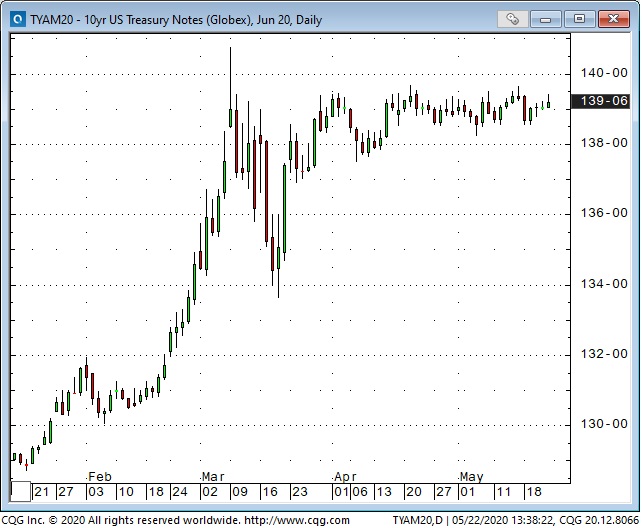The height and width of the screenshot is (528, 642).
Task: Click date label 11 on time axis
Action: click(x=504, y=492)
